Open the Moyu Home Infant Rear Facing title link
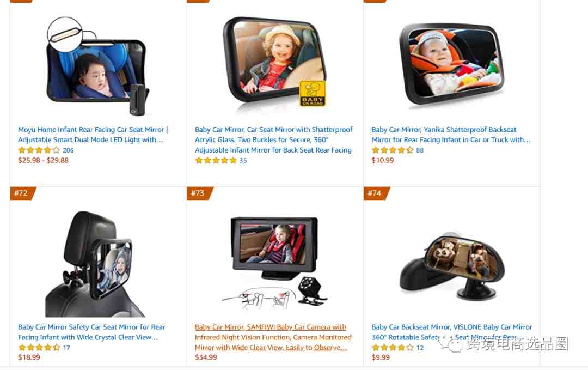 93,135
